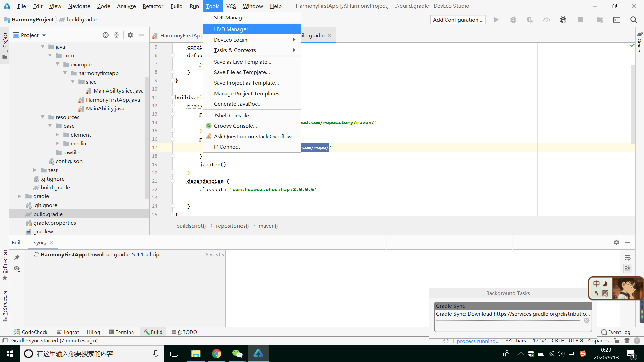
Task: Collapse the com folder
Action: (x=50, y=55)
